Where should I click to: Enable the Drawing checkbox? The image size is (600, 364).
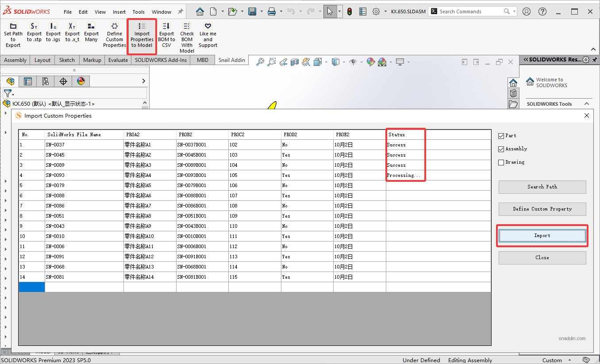pos(501,162)
